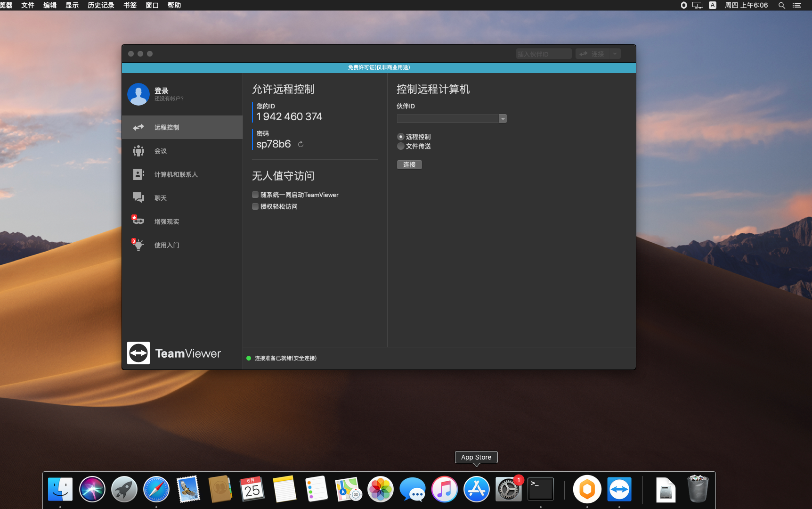Viewport: 812px width, 509px height.
Task: Open Maps app in the Dock
Action: [x=349, y=489]
